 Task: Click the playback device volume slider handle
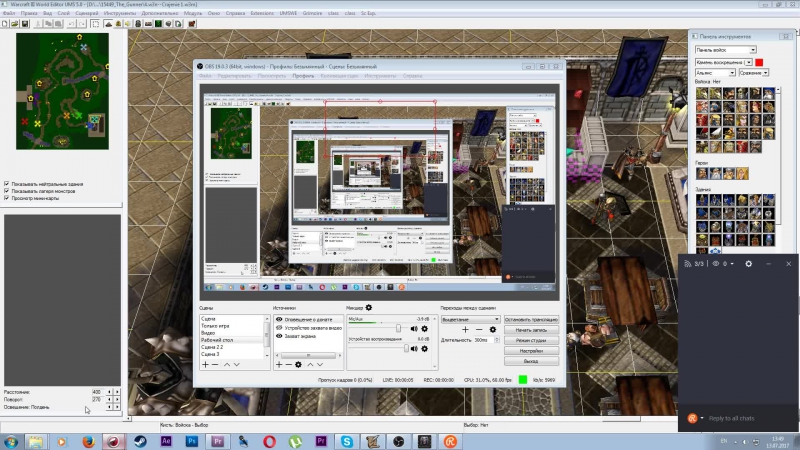[406, 349]
